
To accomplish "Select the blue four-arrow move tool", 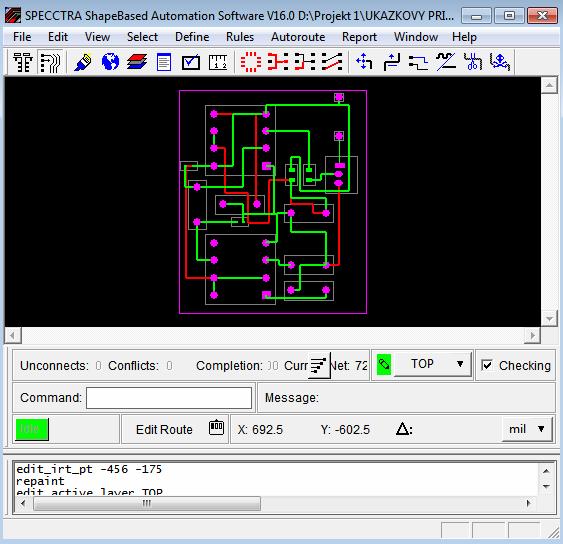I will pos(364,62).
